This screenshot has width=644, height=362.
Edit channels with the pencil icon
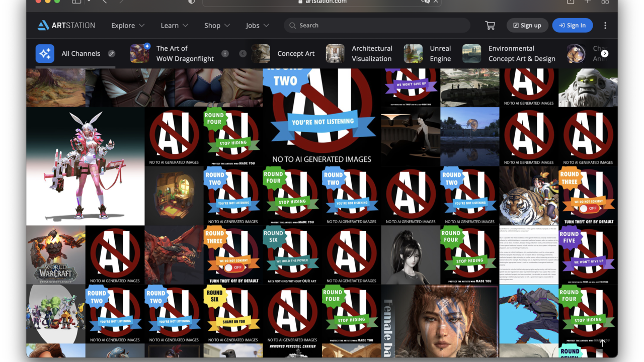[112, 54]
